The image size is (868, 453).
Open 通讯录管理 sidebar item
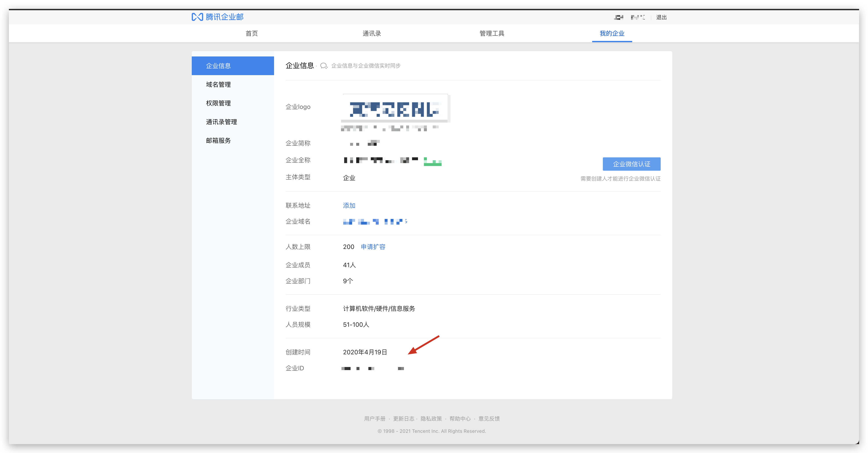(x=221, y=122)
